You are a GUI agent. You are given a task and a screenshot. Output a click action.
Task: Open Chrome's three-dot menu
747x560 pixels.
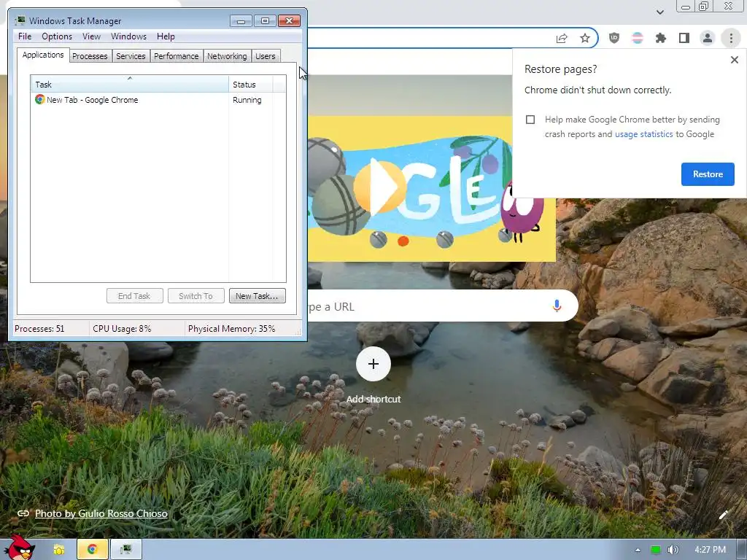click(x=731, y=38)
